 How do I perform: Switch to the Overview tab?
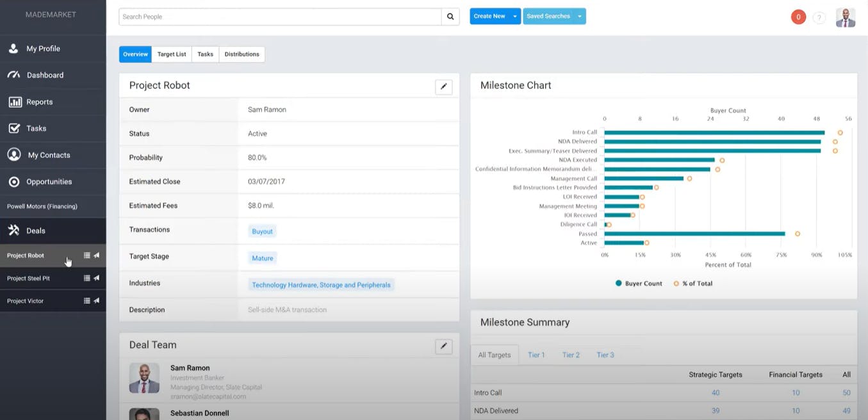[136, 54]
